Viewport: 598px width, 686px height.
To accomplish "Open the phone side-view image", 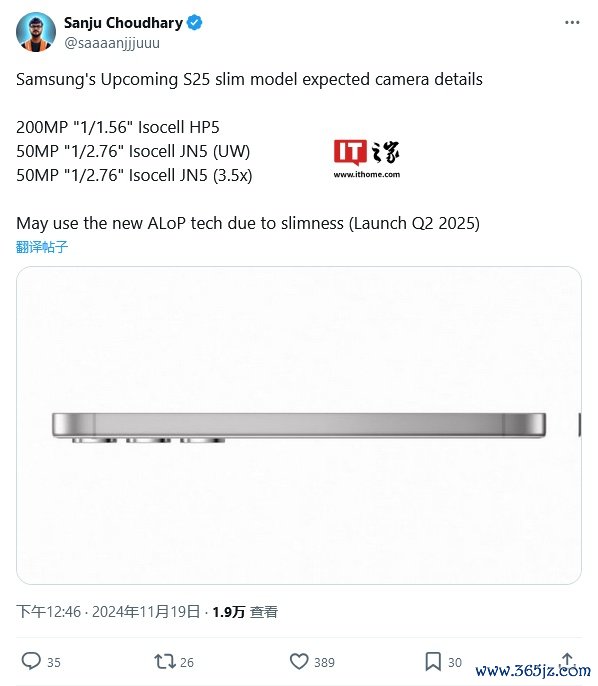I will (x=299, y=425).
